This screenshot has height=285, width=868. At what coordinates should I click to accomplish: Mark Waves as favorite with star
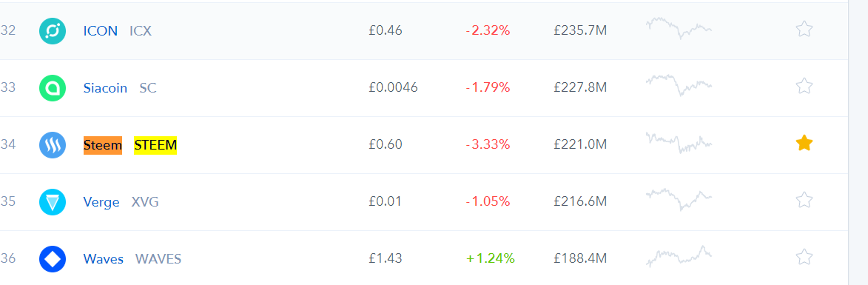[x=804, y=257]
